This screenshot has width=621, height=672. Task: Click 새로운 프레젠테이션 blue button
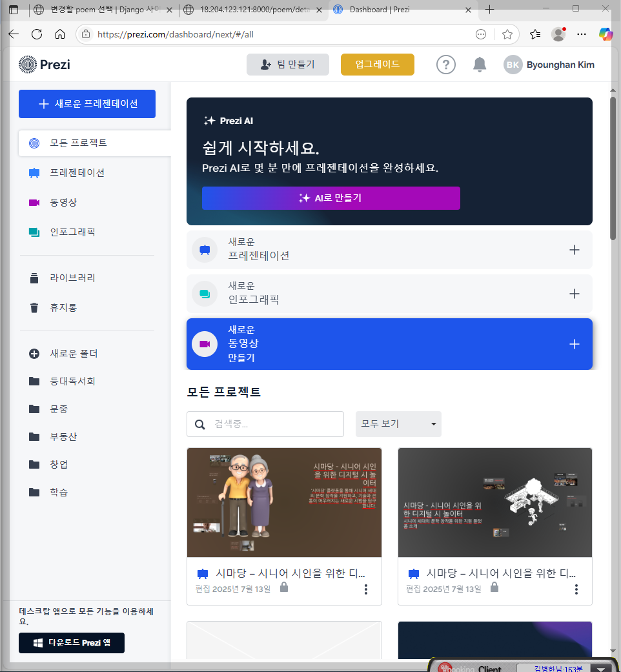point(87,104)
